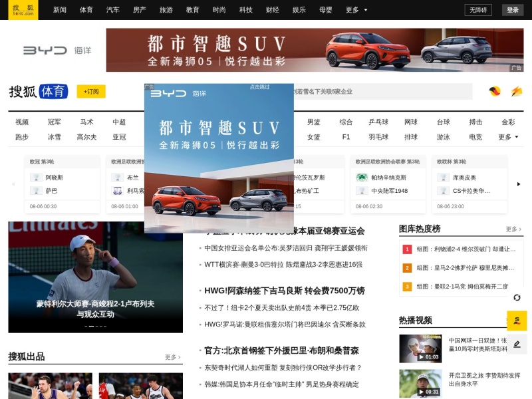Open gallery 组图:利物浦2-4 维尔茨破门
This screenshot has width=532, height=399.
pyautogui.click(x=466, y=249)
